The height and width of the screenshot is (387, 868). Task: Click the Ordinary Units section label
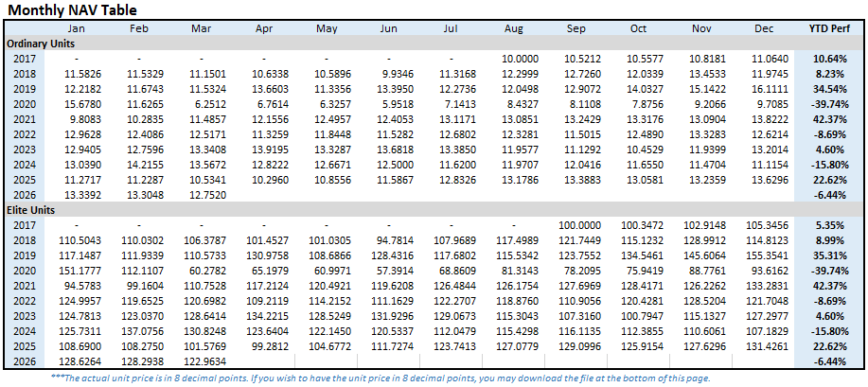(x=42, y=44)
